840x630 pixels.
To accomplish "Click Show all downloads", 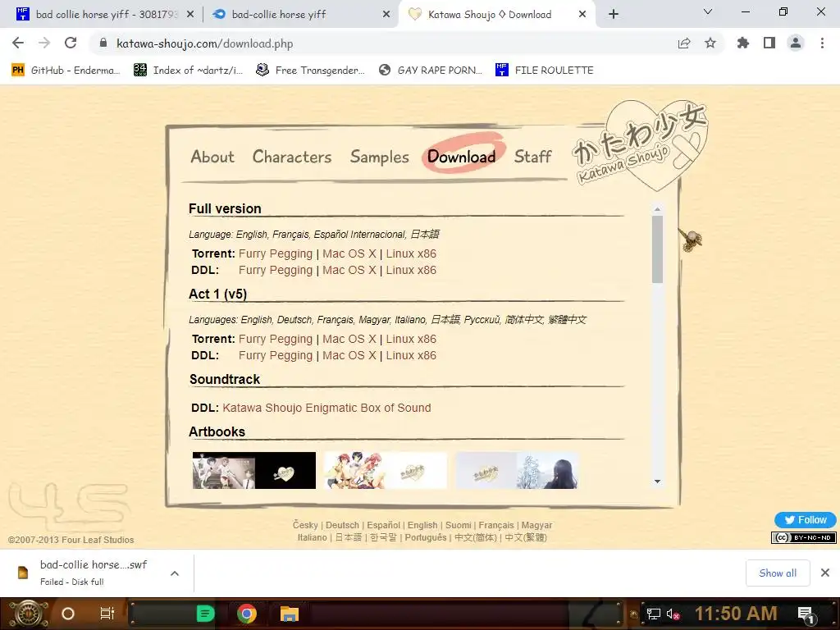I will coord(778,573).
